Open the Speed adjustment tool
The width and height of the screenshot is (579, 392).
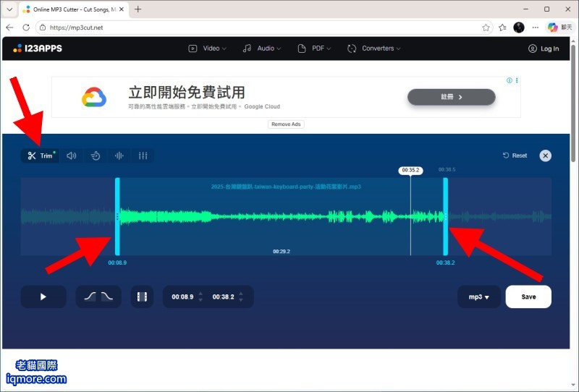[96, 155]
